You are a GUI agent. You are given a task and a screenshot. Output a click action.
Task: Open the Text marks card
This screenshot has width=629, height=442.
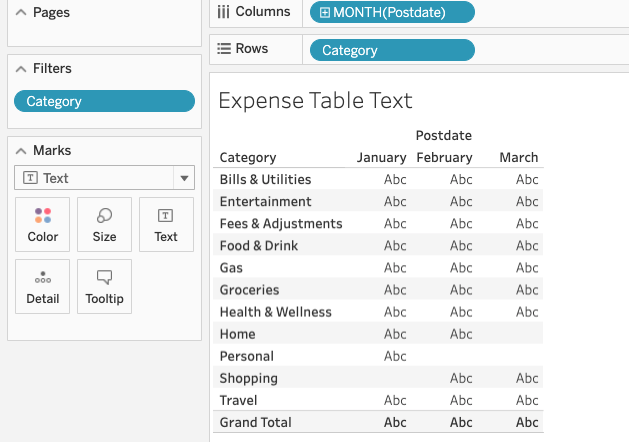click(166, 225)
